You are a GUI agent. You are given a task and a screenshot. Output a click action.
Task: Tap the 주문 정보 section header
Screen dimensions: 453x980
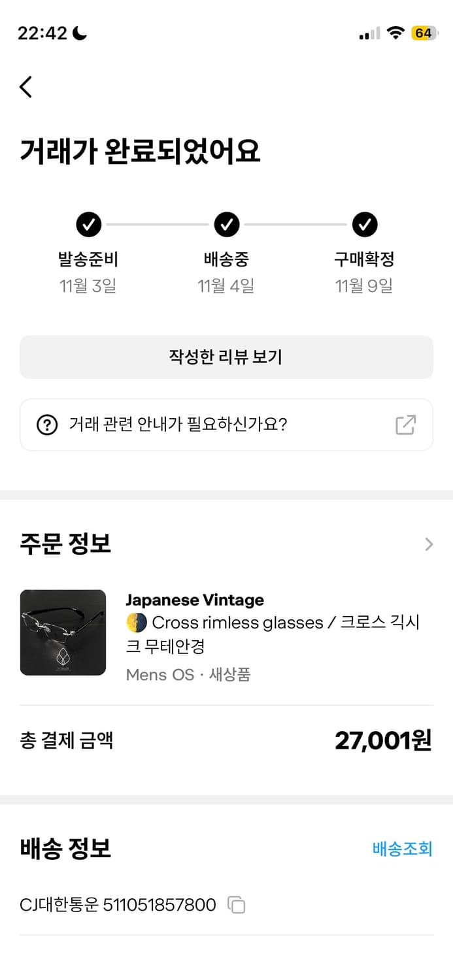pyautogui.click(x=64, y=544)
